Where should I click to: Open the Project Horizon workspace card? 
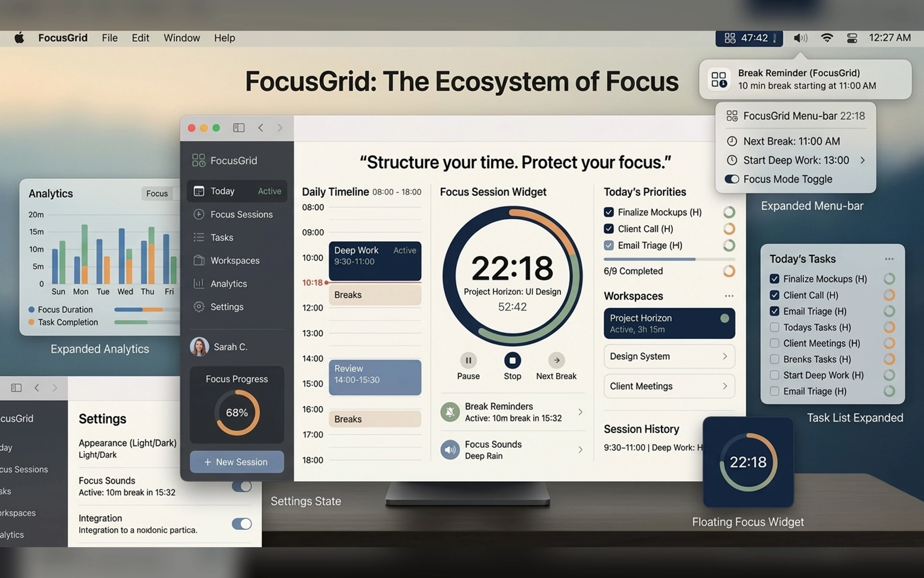click(x=669, y=323)
